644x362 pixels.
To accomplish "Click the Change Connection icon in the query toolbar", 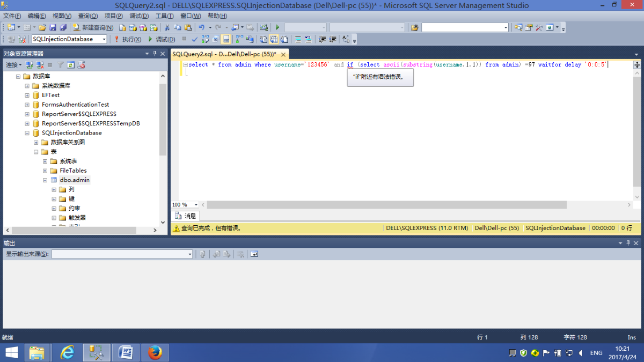I will [x=23, y=39].
